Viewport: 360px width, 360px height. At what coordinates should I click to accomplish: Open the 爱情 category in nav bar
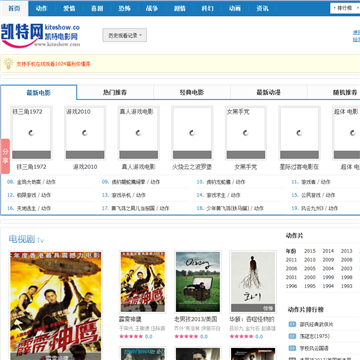69,9
